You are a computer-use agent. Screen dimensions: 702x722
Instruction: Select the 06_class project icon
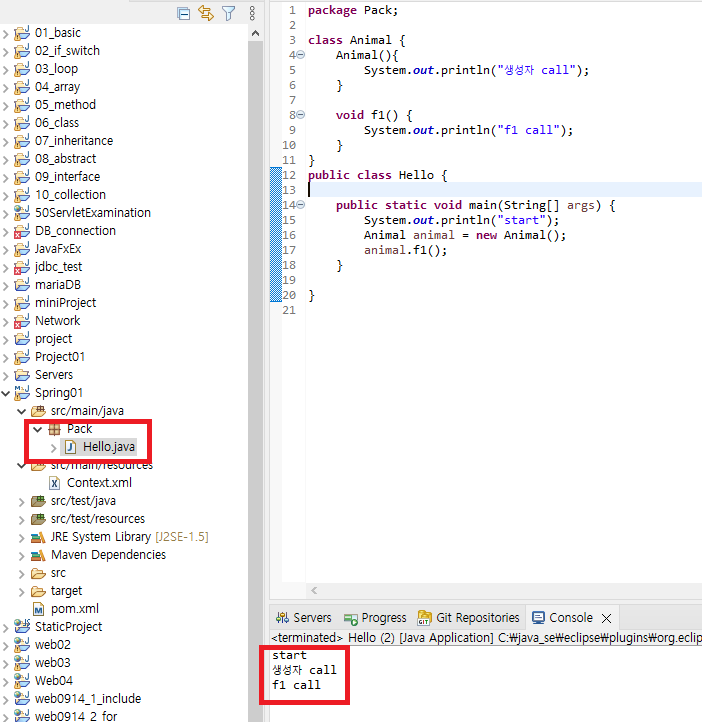point(22,123)
